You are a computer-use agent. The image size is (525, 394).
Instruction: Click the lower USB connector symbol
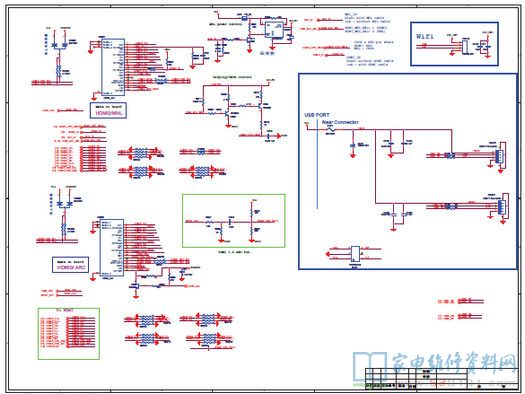pos(503,206)
